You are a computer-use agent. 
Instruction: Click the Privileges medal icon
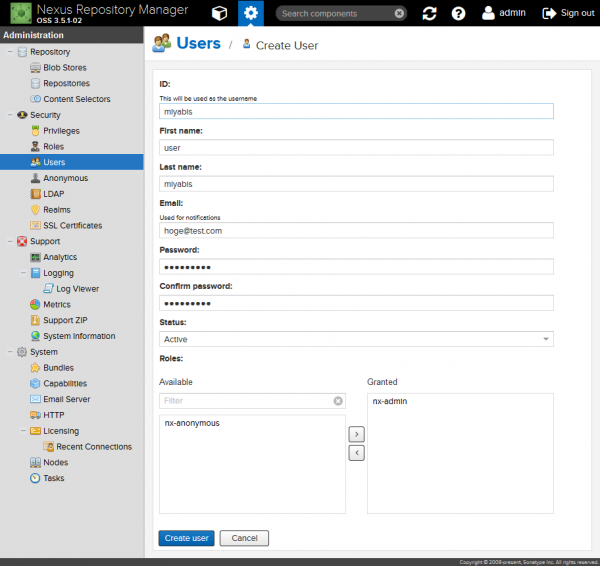pyautogui.click(x=35, y=131)
